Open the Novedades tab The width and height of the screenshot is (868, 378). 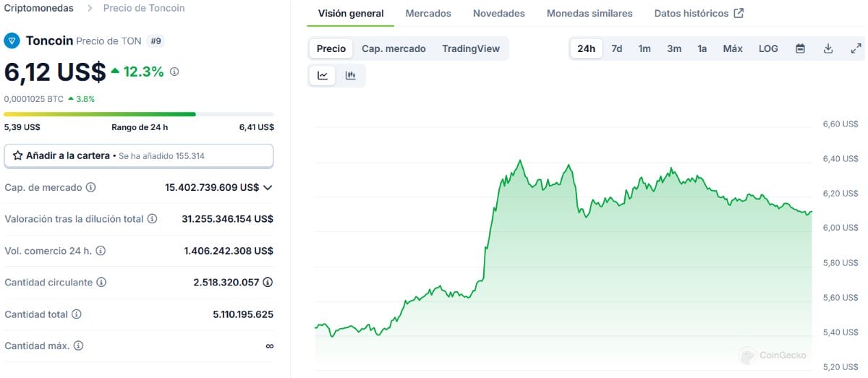[x=499, y=13]
